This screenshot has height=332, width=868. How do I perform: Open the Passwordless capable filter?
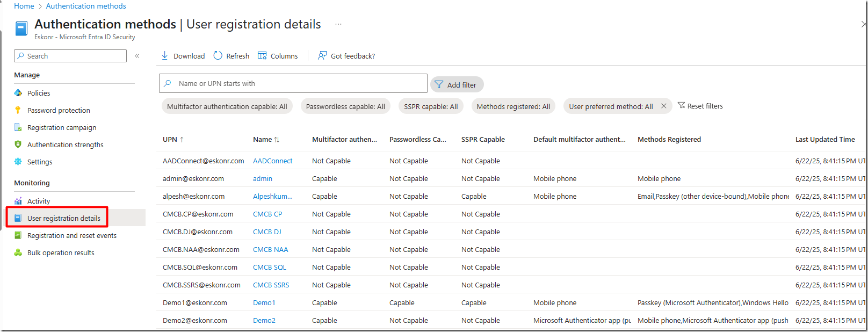[x=345, y=106]
